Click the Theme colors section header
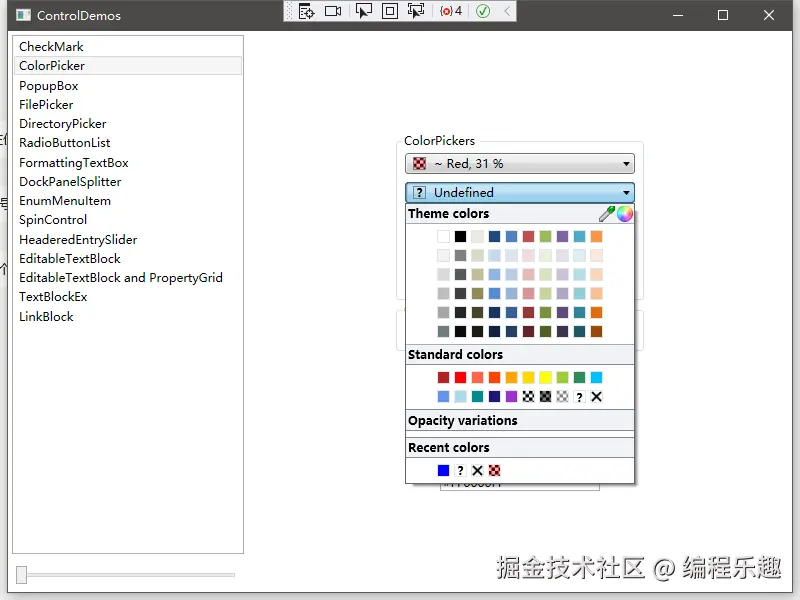 point(519,214)
